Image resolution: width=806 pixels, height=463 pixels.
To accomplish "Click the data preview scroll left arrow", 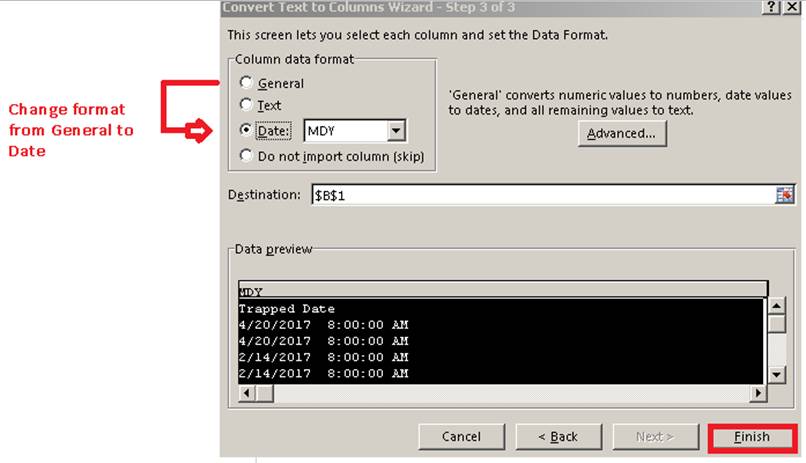I will pyautogui.click(x=246, y=393).
